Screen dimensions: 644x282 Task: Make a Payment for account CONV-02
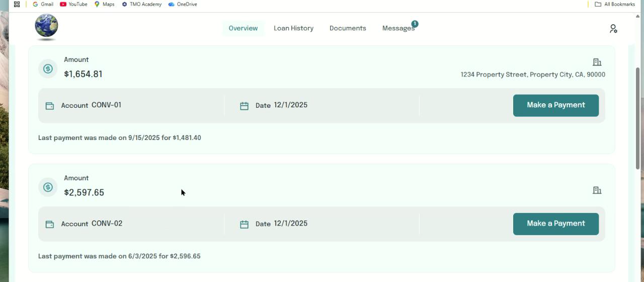555,224
